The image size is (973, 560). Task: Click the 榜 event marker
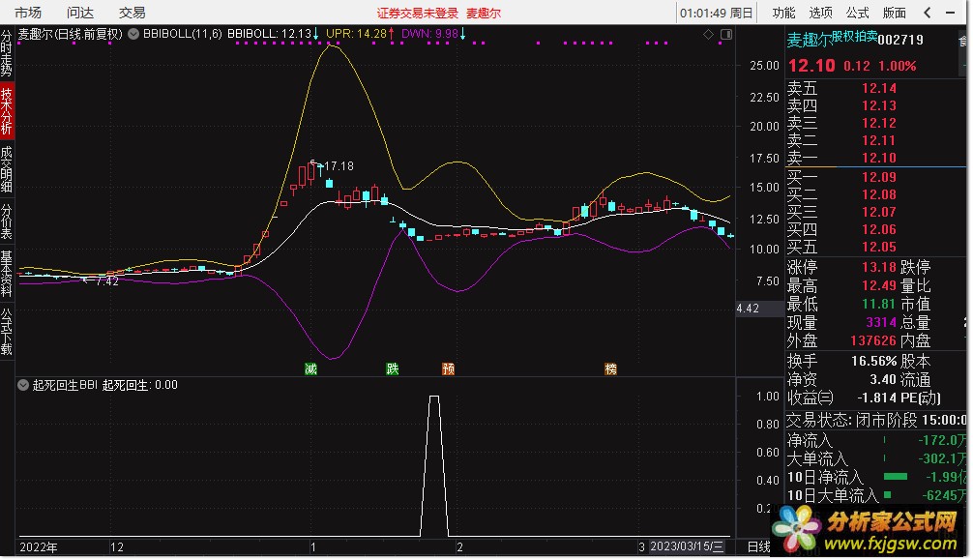610,368
